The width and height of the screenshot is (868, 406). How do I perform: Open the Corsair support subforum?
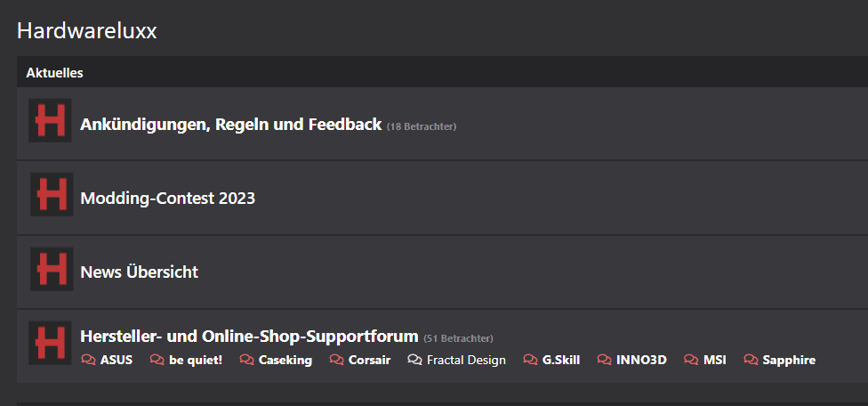click(x=368, y=361)
